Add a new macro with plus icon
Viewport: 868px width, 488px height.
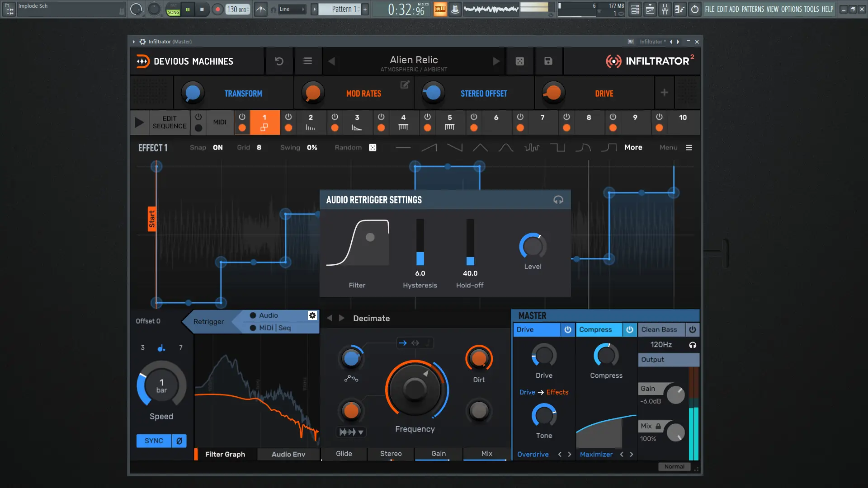tap(664, 93)
